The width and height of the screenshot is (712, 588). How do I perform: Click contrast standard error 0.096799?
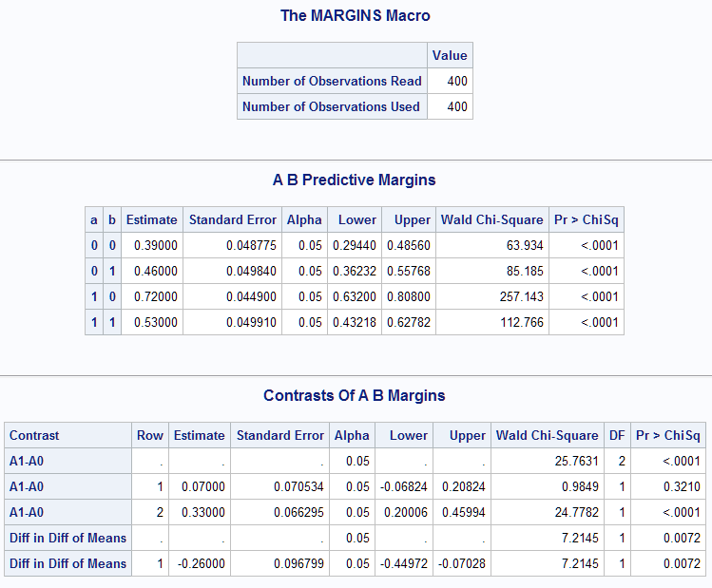click(298, 563)
